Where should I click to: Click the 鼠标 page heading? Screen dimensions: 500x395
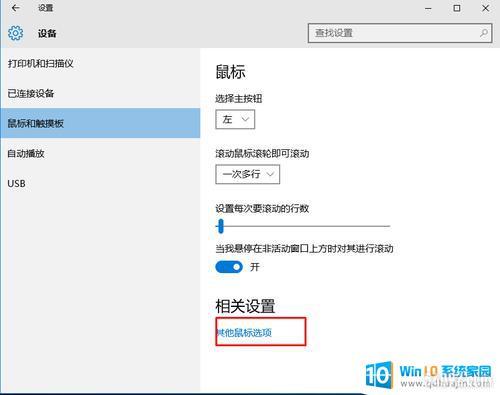(230, 72)
